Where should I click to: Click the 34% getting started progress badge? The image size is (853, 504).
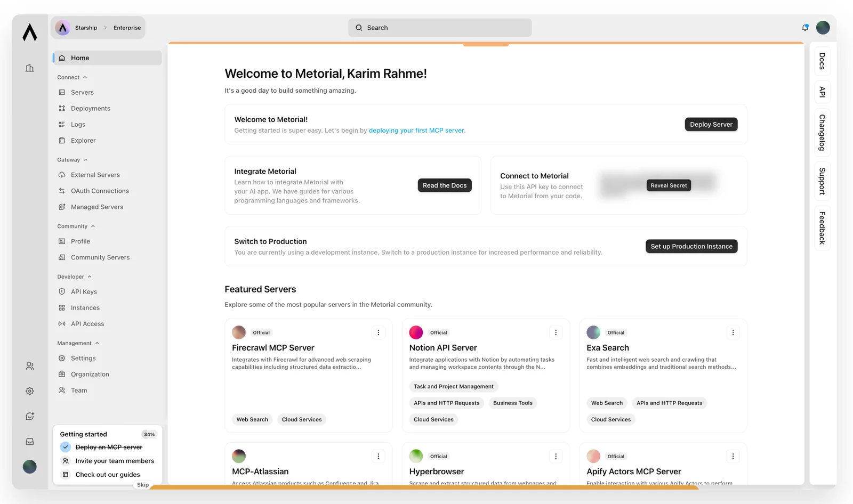coord(149,434)
